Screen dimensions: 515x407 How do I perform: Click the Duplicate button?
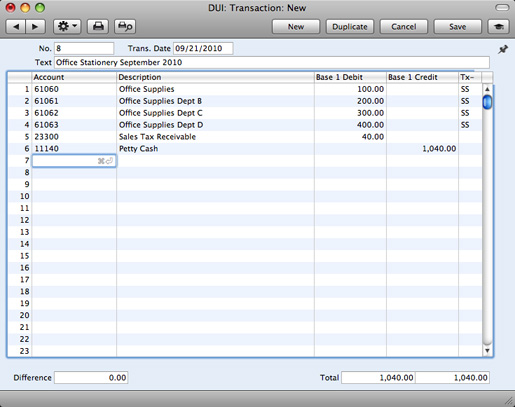(x=350, y=27)
